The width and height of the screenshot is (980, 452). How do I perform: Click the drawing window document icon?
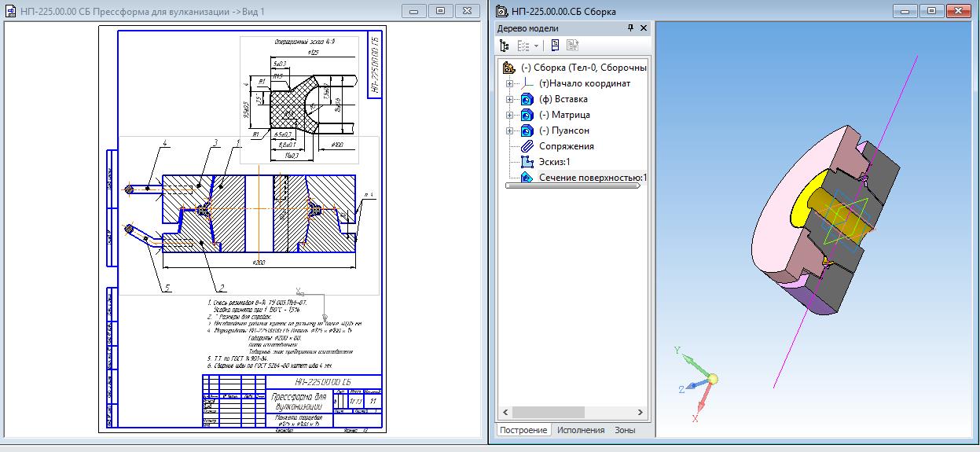click(10, 11)
